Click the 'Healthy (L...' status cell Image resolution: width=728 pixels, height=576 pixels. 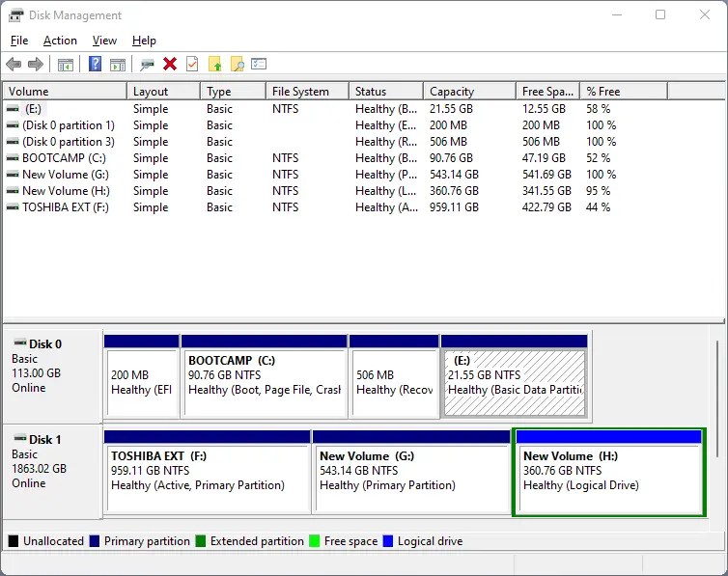[x=386, y=191]
